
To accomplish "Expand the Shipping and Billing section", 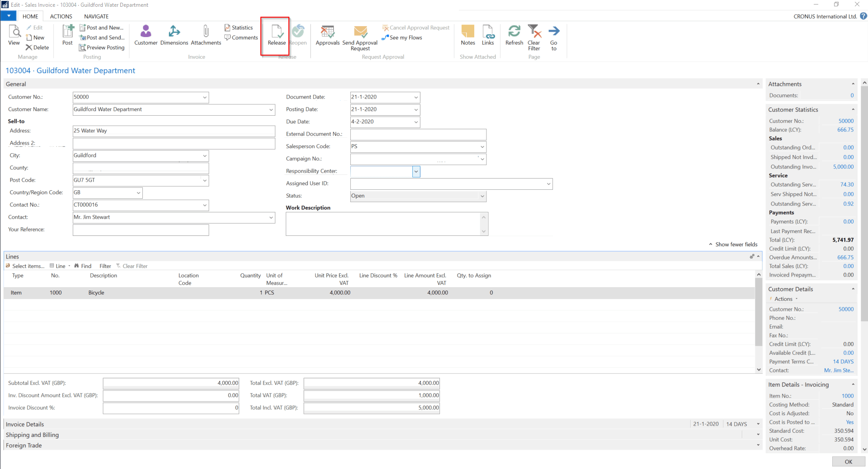I will [x=758, y=435].
